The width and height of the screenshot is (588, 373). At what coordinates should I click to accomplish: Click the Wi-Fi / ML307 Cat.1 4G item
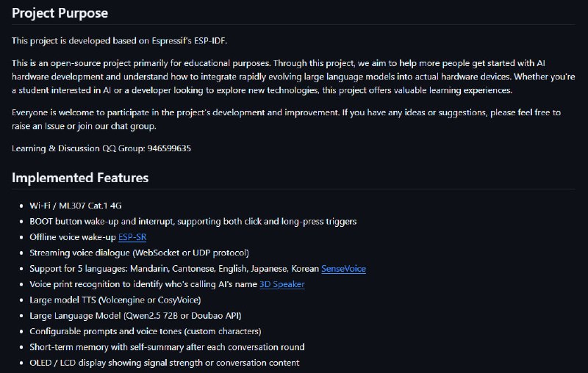(76, 206)
